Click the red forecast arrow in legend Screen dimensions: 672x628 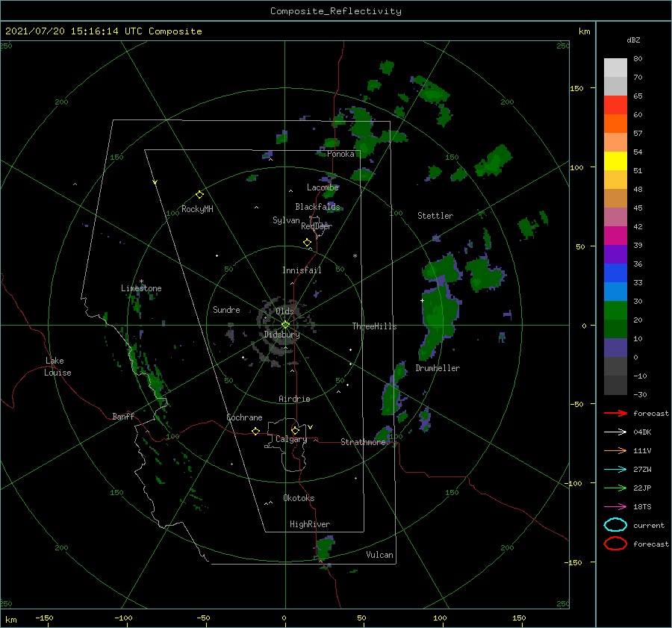point(615,413)
